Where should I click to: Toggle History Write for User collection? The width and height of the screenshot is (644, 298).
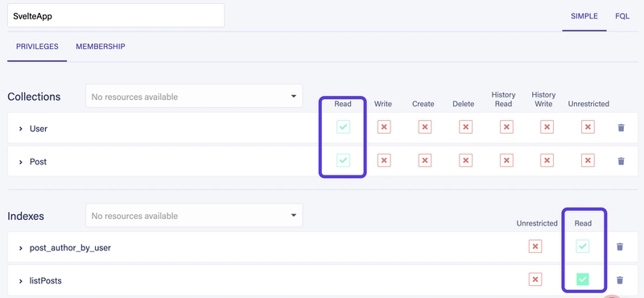pyautogui.click(x=547, y=127)
